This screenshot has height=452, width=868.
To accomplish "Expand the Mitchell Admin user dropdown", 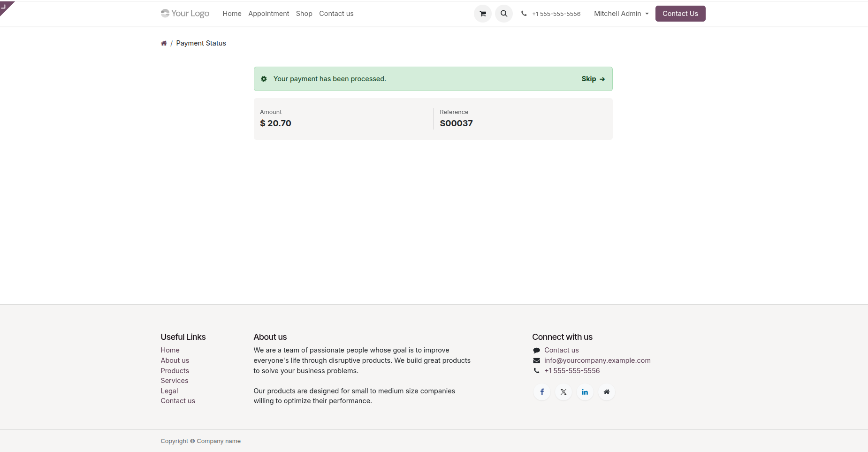I will (621, 14).
